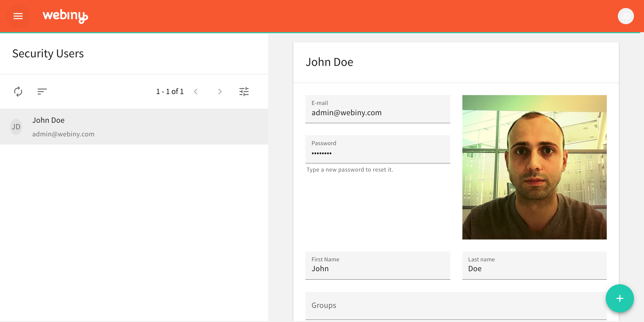Click the user profile photo
Viewport: 644px width, 322px height.
point(534,167)
